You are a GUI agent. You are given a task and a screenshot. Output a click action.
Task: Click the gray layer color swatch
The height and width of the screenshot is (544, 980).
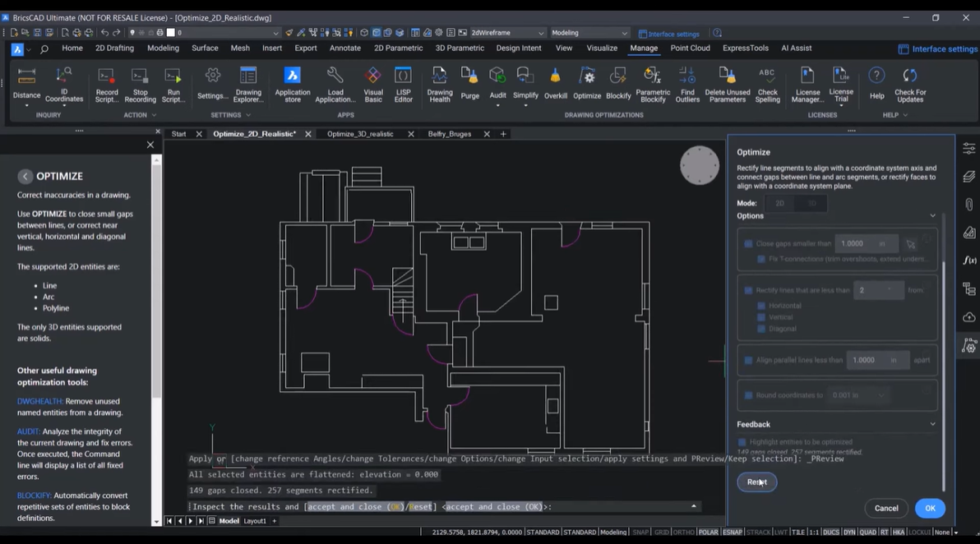pyautogui.click(x=171, y=33)
